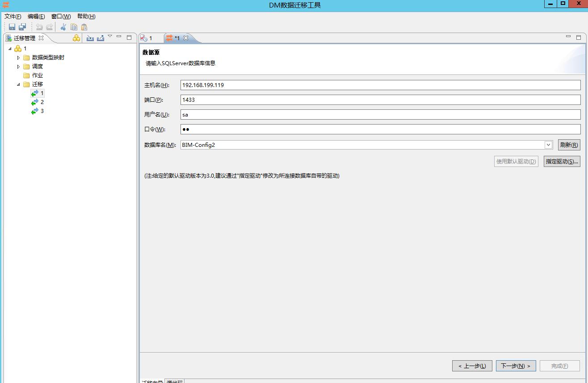Expand the 调度 folder
The image size is (588, 383).
[18, 67]
